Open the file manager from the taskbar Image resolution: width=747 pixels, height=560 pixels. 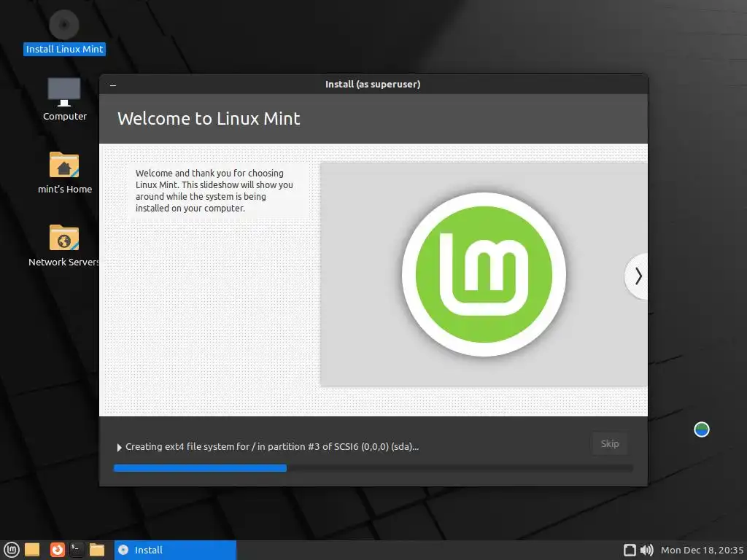[x=97, y=550]
